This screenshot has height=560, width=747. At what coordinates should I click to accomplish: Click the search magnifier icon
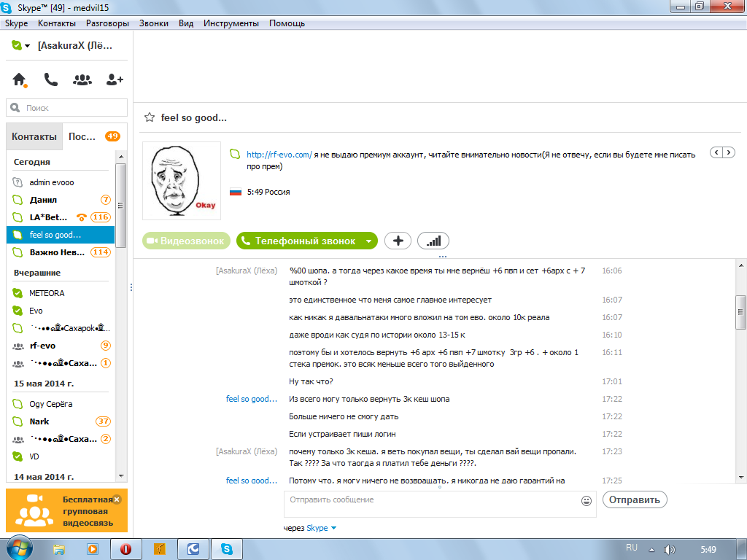coord(15,108)
